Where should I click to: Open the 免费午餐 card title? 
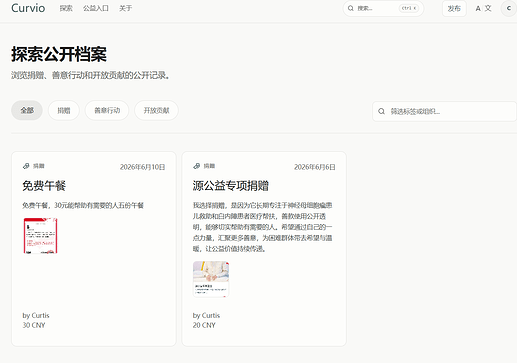point(44,186)
